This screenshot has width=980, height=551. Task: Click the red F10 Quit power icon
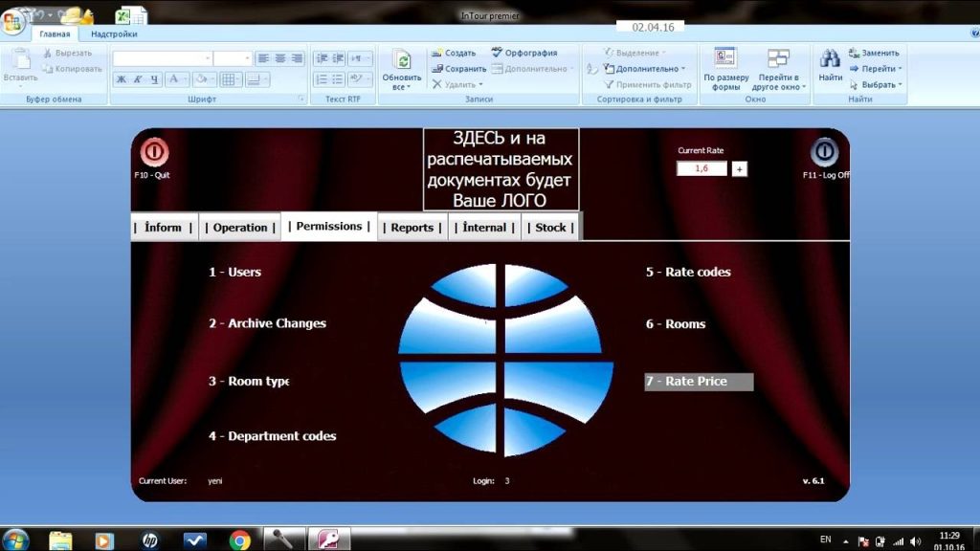click(154, 153)
